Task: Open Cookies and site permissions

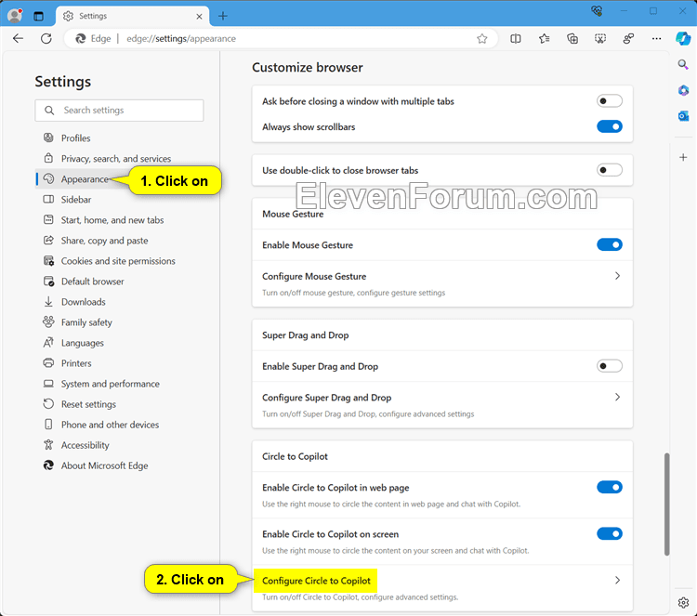Action: pos(118,261)
